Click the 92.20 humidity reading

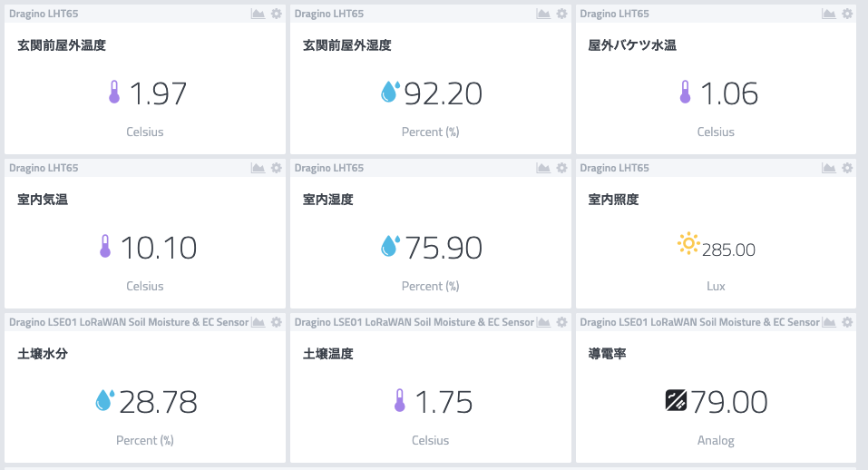point(443,93)
